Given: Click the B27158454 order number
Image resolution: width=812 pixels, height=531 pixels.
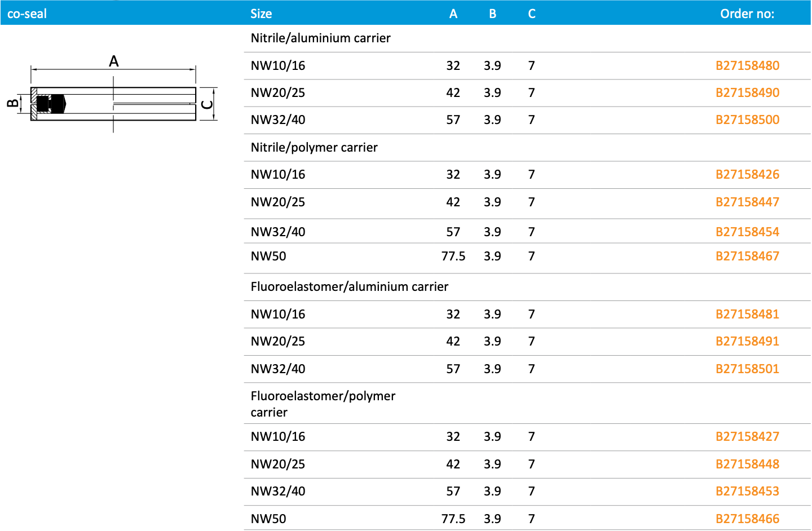Looking at the screenshot, I should pyautogui.click(x=747, y=232).
